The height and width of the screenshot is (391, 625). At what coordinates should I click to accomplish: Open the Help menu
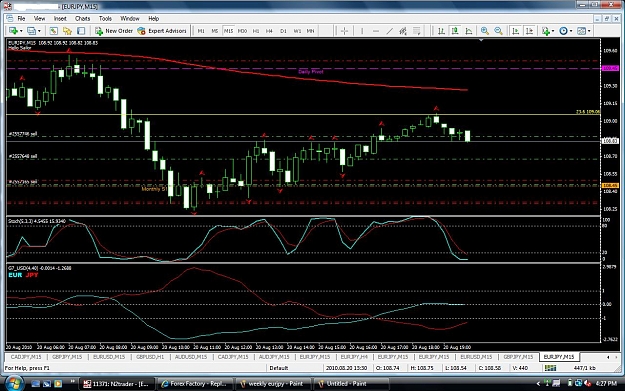(153, 18)
